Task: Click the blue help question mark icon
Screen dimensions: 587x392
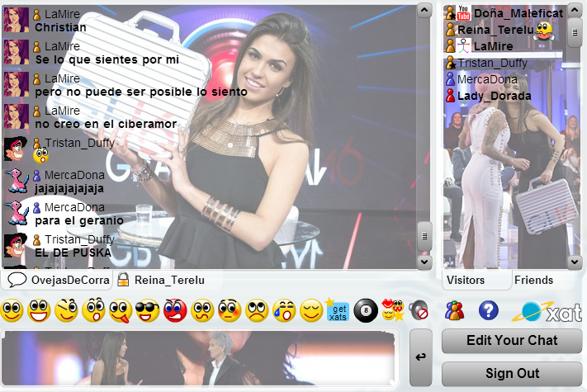Action: point(489,310)
